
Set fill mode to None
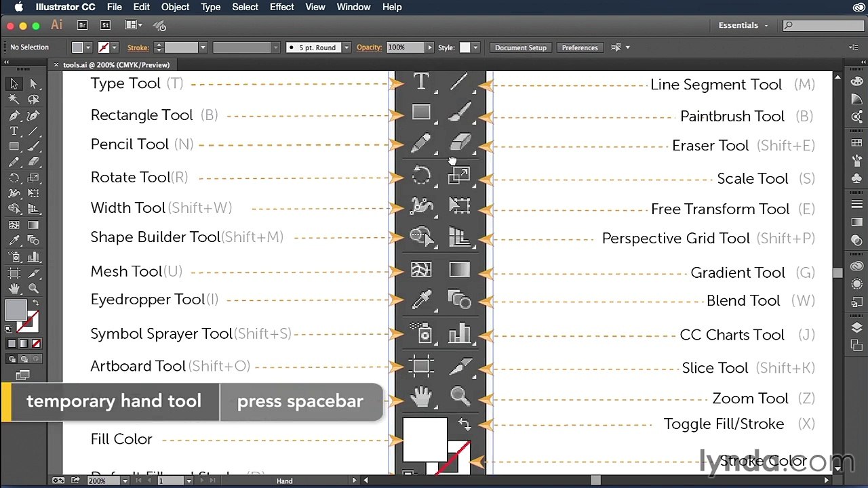pyautogui.click(x=36, y=344)
